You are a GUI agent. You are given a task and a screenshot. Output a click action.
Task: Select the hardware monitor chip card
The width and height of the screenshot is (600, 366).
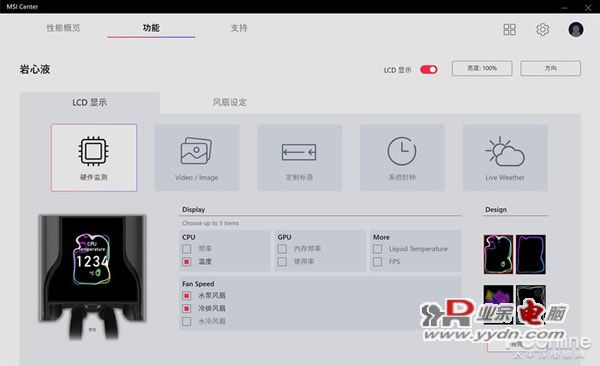point(94,157)
